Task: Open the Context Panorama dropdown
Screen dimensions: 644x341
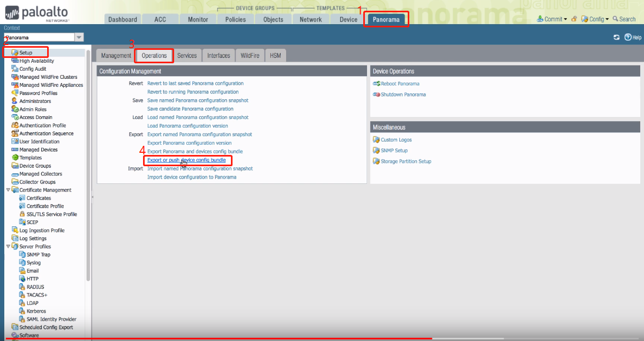Action: [x=79, y=38]
